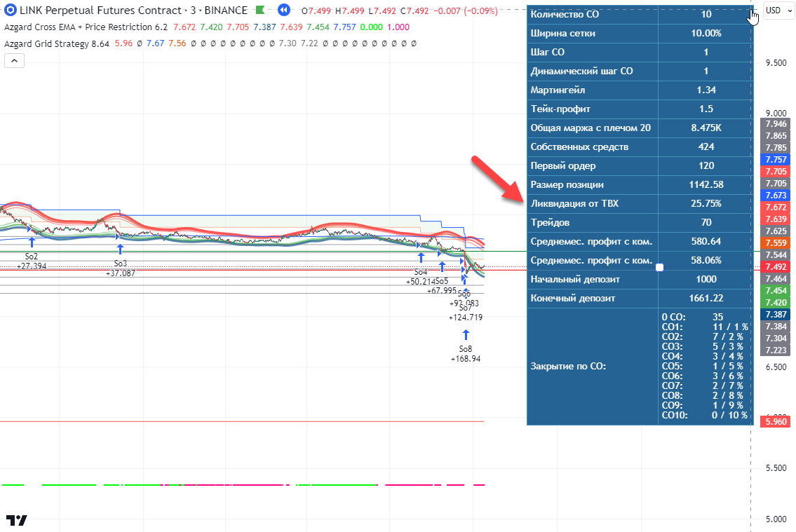Click the red 5.960 price label
This screenshot has height=532, width=796.
775,421
